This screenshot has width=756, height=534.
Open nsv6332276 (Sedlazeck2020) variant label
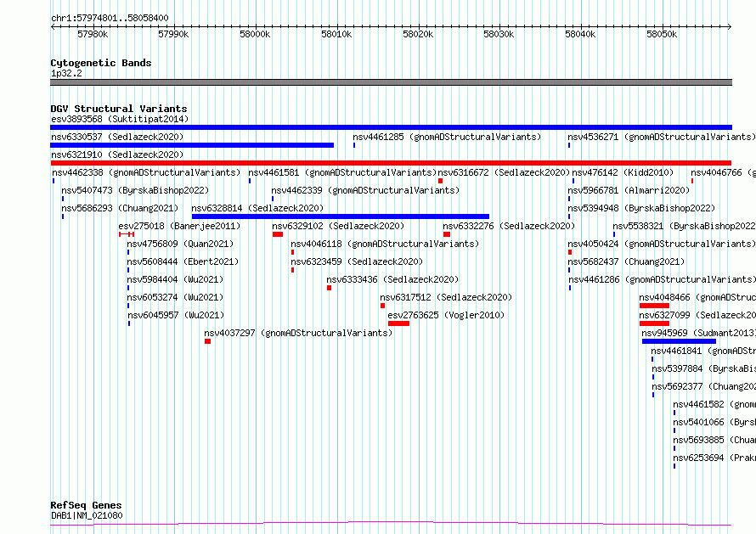[509, 226]
